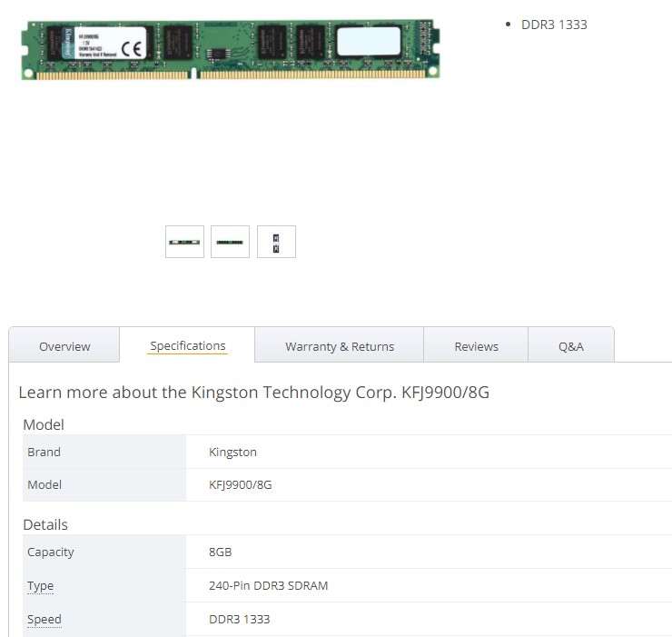672x637 pixels.
Task: Click the Brand value Kingston
Action: click(232, 452)
